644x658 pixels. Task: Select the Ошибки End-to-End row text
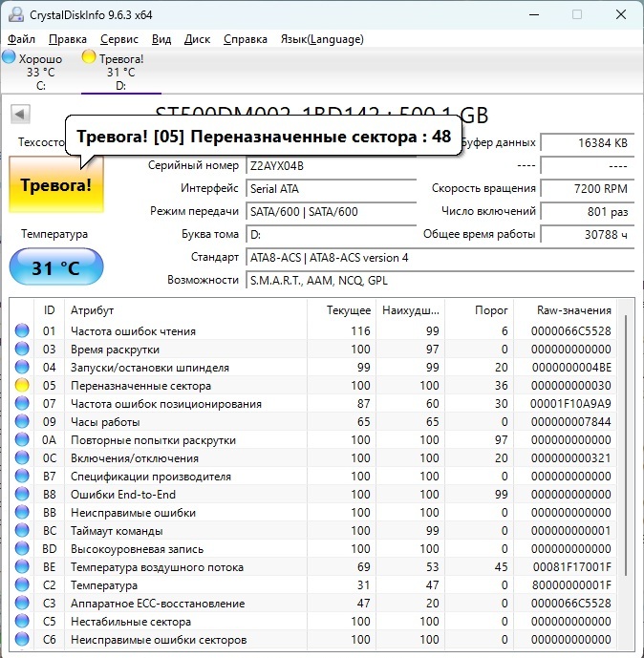click(x=123, y=495)
